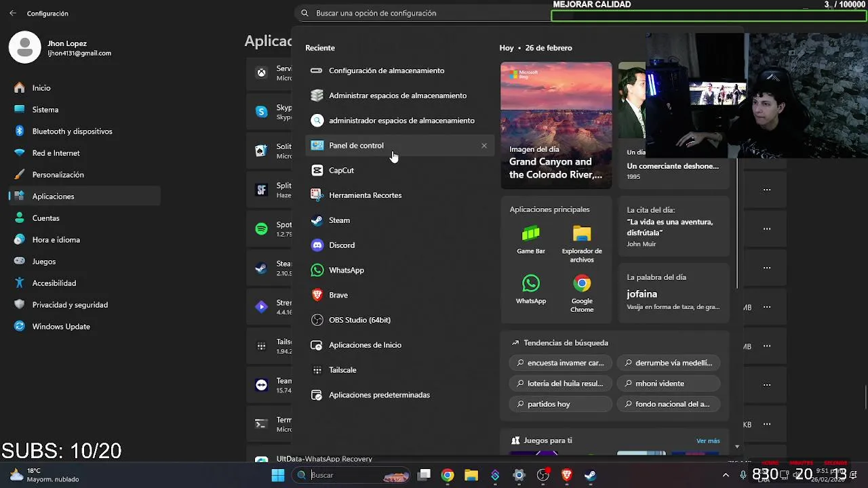The height and width of the screenshot is (488, 868).
Task: Search trend derrumbe vía medellí...
Action: 669,363
